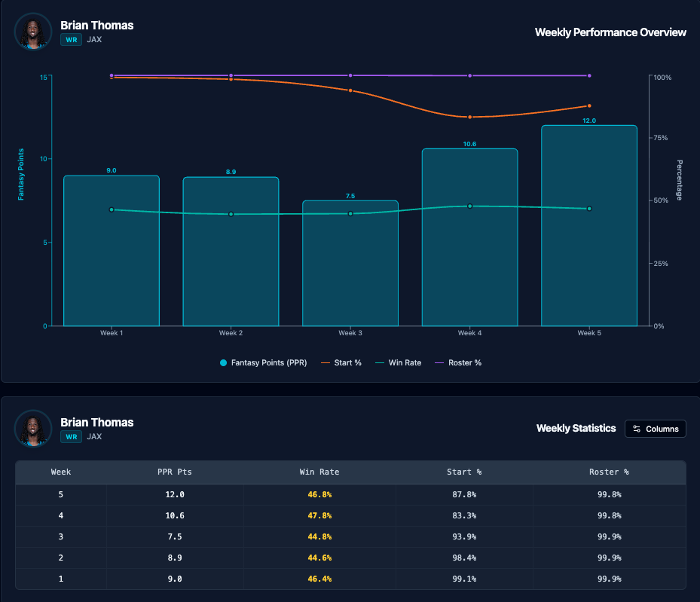
Task: Open the Columns selector dropdown
Action: click(656, 429)
